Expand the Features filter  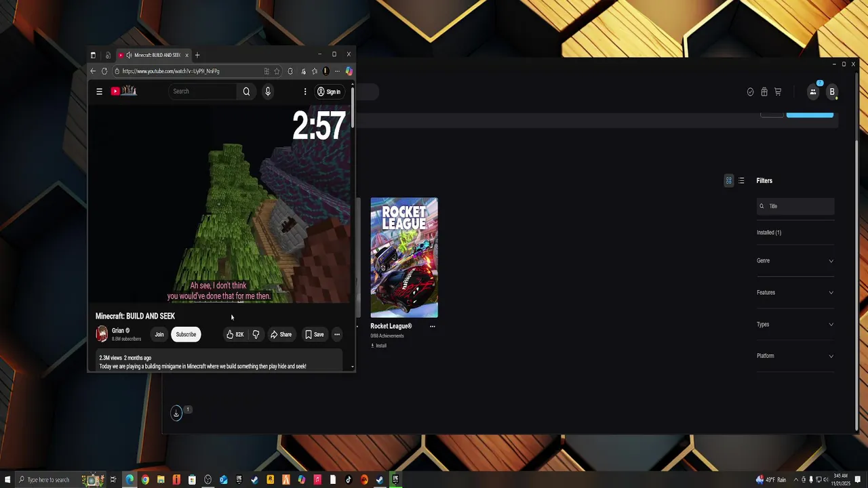[795, 293]
